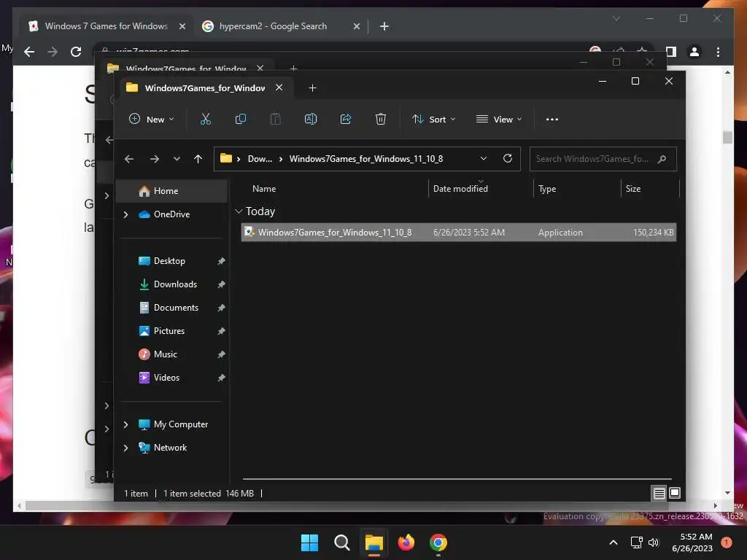Screen dimensions: 747x560
Task: Sort by Date modified column header
Action: [x=460, y=189]
